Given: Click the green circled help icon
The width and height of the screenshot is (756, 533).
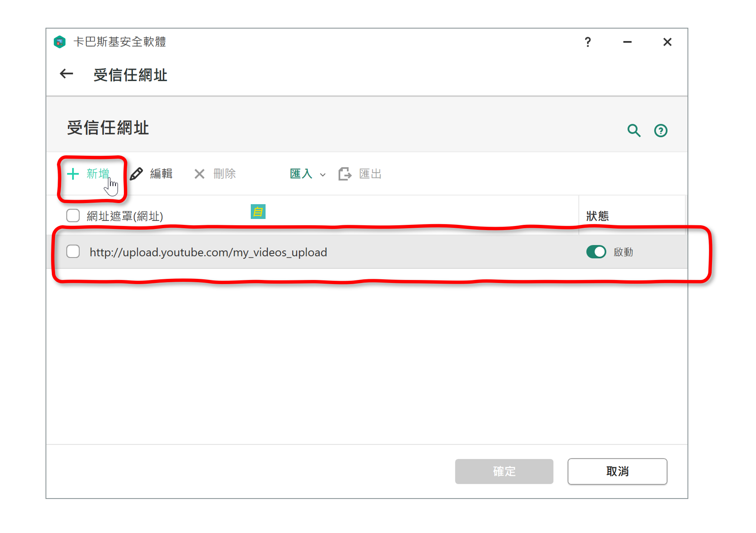Looking at the screenshot, I should point(661,131).
